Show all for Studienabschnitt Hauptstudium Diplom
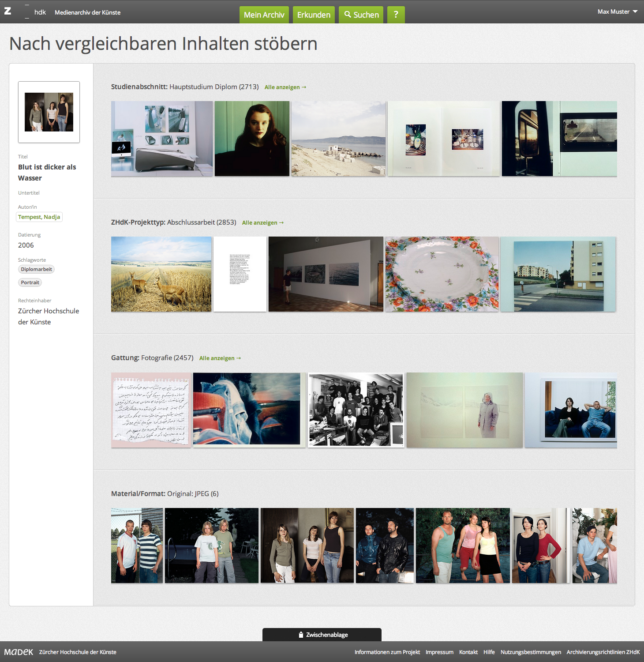The image size is (644, 662). [285, 87]
